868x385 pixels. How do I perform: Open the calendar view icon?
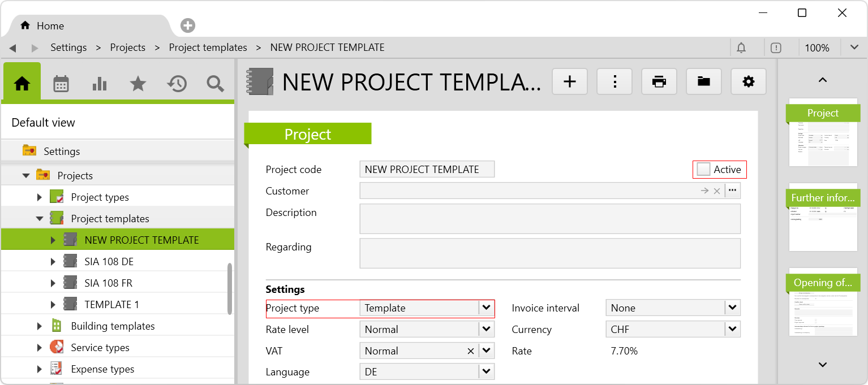(x=61, y=84)
